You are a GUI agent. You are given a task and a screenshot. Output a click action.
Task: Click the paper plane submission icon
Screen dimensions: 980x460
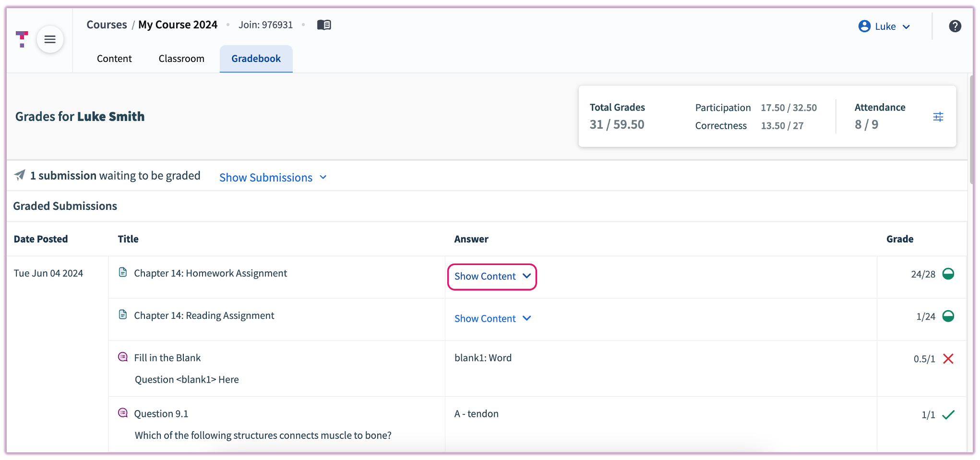pos(19,175)
